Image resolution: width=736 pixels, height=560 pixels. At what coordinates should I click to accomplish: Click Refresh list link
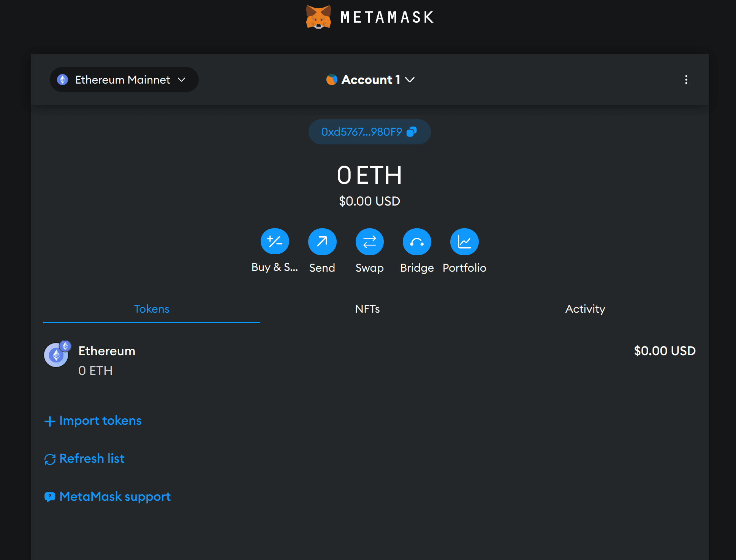pyautogui.click(x=84, y=459)
